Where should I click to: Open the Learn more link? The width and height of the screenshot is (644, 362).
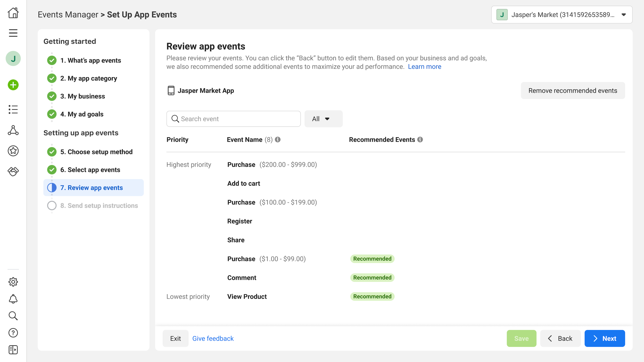425,67
